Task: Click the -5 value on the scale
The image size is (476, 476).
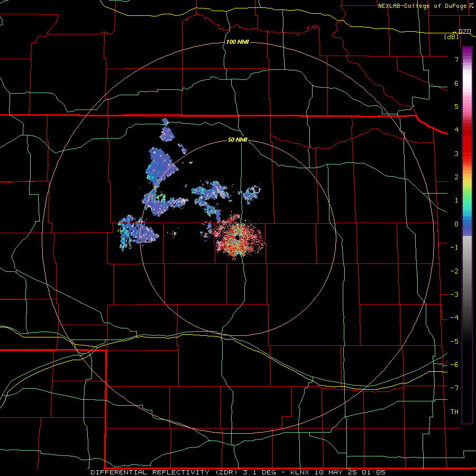Action: (x=454, y=342)
